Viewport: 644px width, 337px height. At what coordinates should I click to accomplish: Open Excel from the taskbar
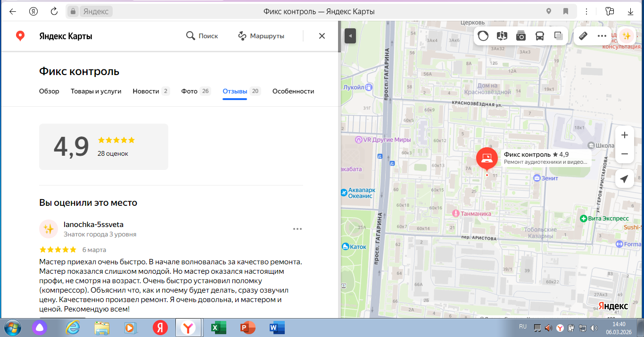[x=219, y=328]
